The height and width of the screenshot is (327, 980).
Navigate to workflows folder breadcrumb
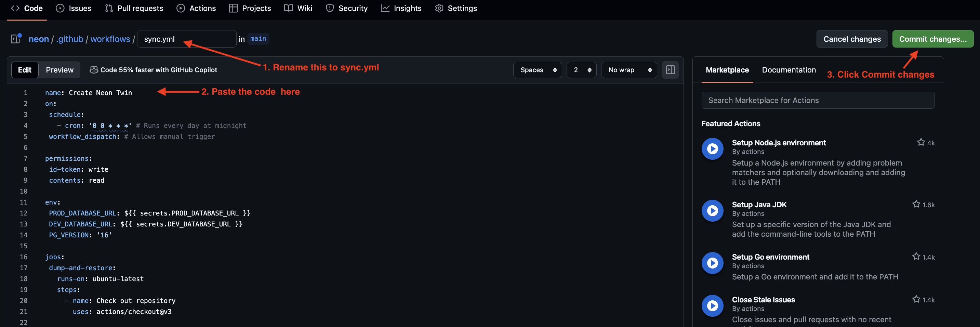click(x=110, y=39)
